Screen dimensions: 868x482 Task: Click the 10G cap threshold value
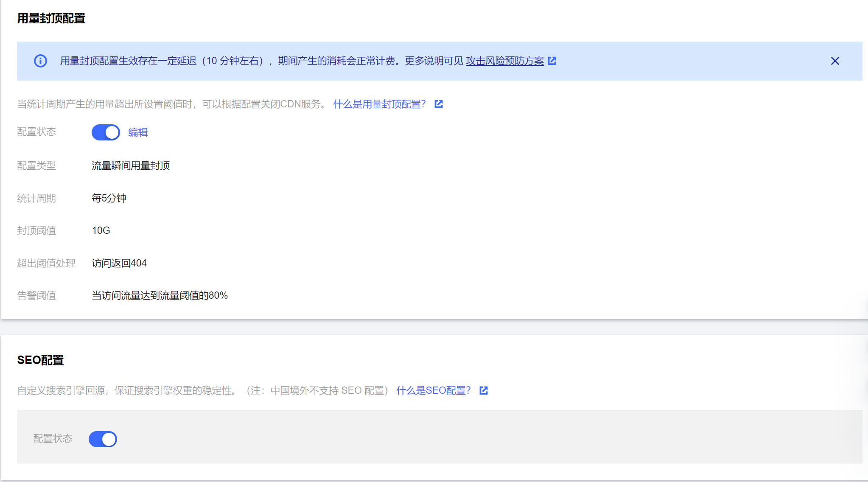pyautogui.click(x=101, y=230)
